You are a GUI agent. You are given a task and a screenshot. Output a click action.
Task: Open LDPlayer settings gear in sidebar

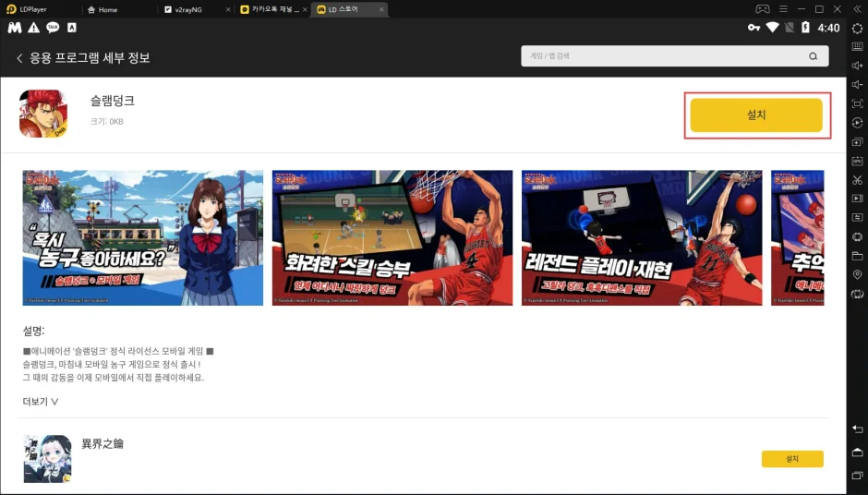pyautogui.click(x=857, y=29)
